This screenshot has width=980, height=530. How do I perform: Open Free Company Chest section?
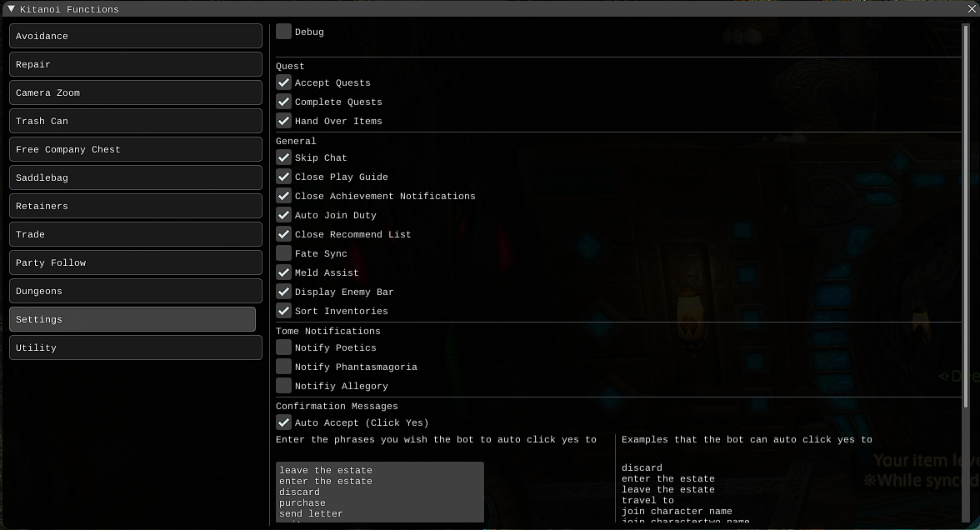135,149
